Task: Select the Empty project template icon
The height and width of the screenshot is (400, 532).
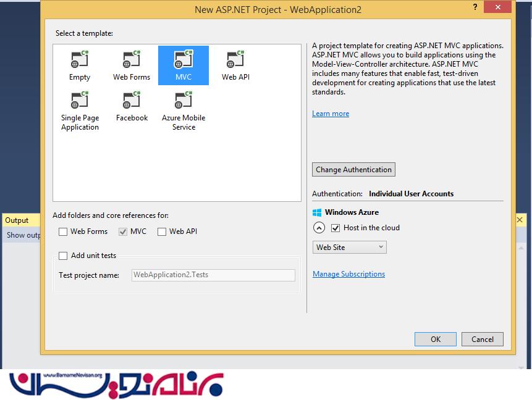Action: click(x=80, y=60)
